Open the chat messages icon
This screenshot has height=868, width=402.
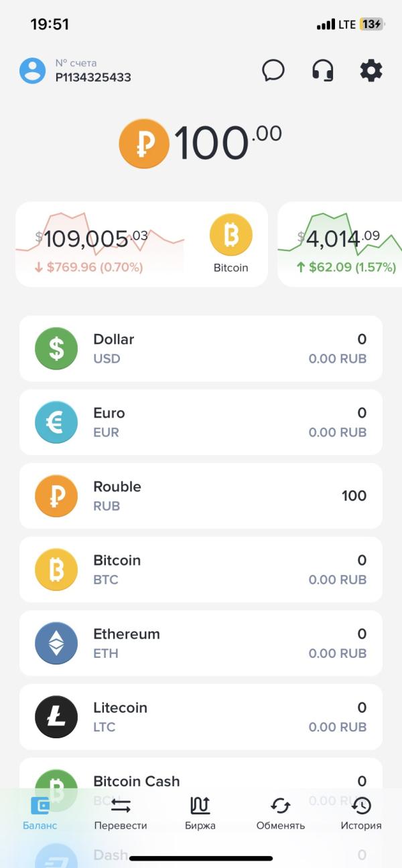273,70
